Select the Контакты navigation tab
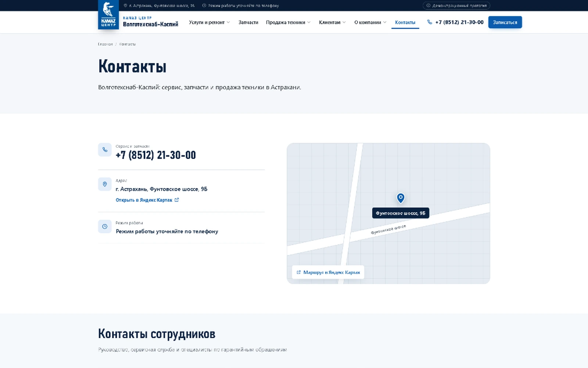Screen dimensions: 588x368 (405, 22)
